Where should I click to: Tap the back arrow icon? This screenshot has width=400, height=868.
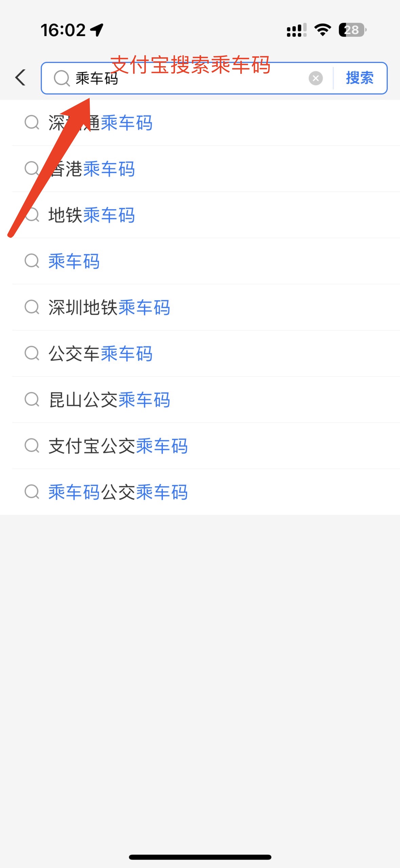point(20,78)
